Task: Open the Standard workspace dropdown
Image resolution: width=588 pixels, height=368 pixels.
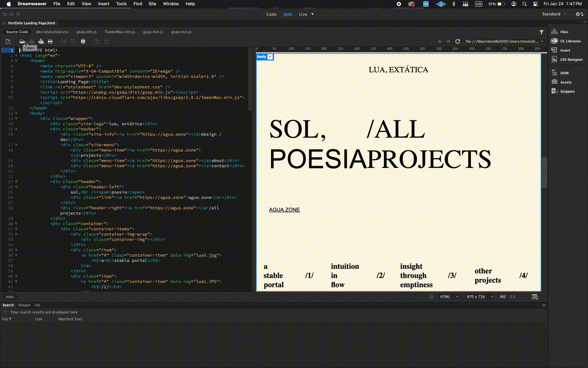Action: tap(553, 14)
